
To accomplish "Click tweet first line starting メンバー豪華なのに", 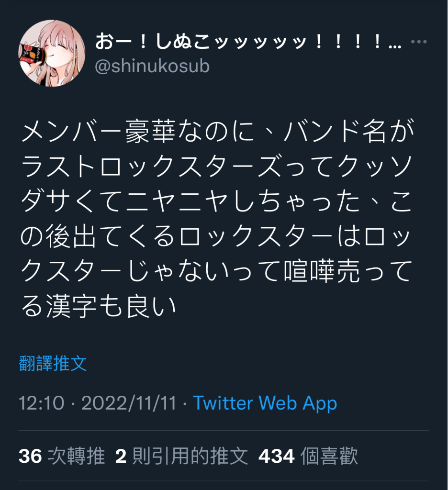I will [x=218, y=131].
